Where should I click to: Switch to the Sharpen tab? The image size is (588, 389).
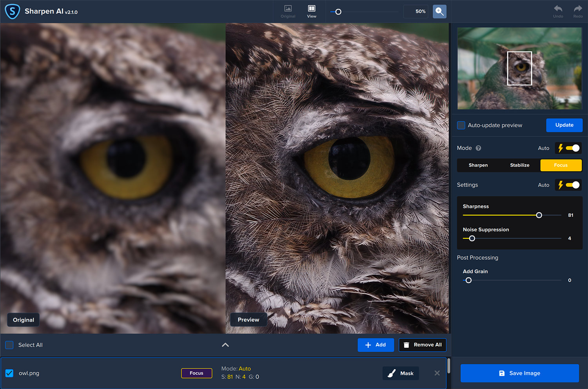pos(478,165)
